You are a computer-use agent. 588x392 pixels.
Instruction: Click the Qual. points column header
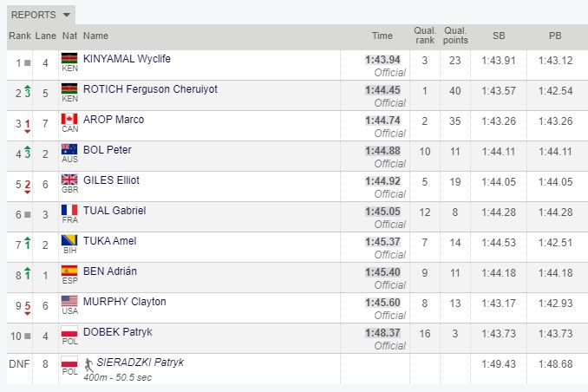coord(454,36)
